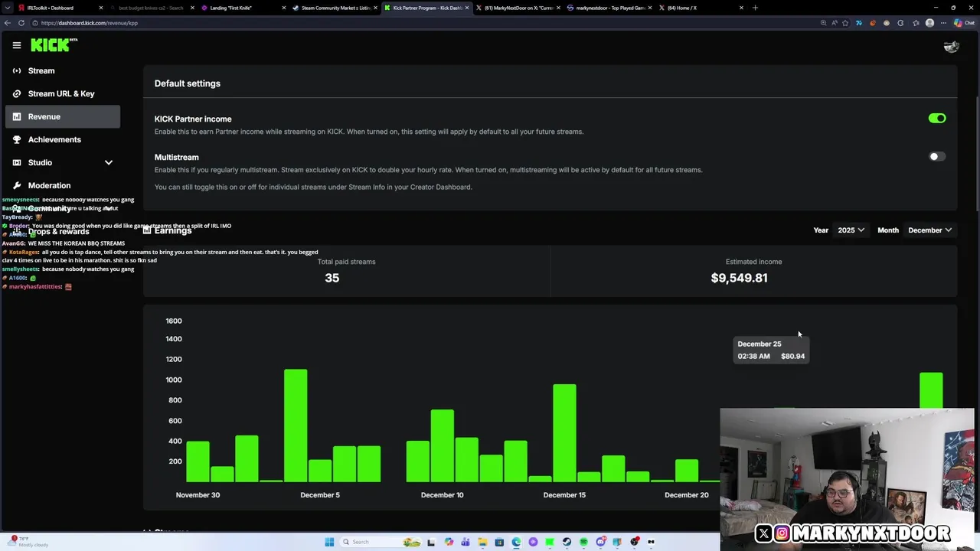980x551 pixels.
Task: Open the browser extensions puzzle icon
Action: pos(900,23)
